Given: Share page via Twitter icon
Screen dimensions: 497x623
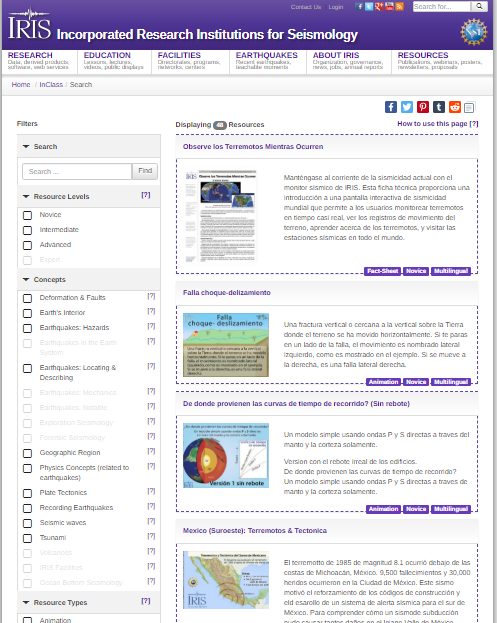Looking at the screenshot, I should tap(407, 107).
